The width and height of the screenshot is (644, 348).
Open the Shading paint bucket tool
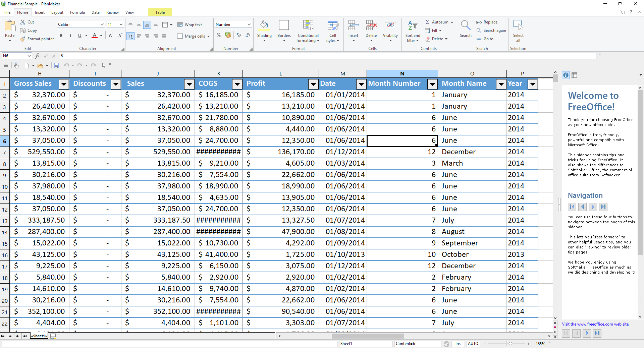click(x=264, y=25)
